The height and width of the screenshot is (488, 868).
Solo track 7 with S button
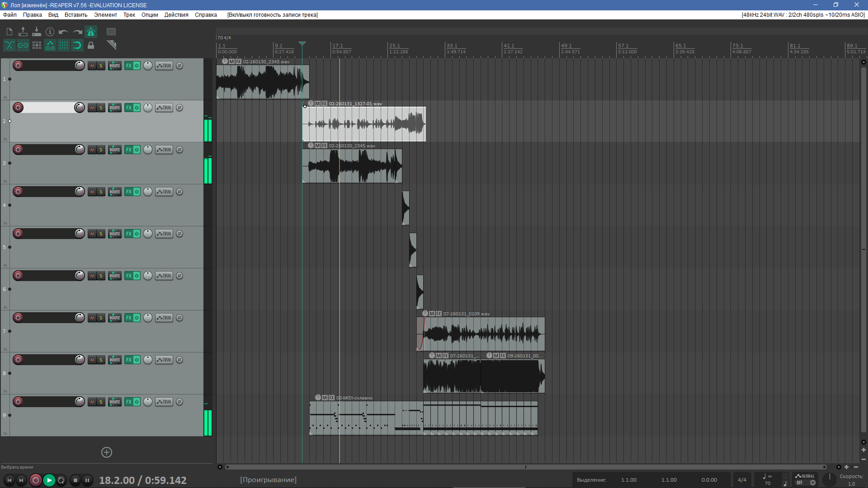[x=101, y=318]
